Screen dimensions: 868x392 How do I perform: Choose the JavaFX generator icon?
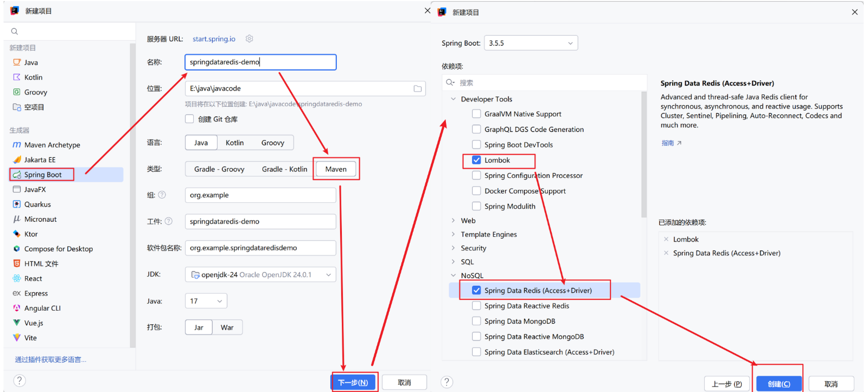click(x=17, y=189)
